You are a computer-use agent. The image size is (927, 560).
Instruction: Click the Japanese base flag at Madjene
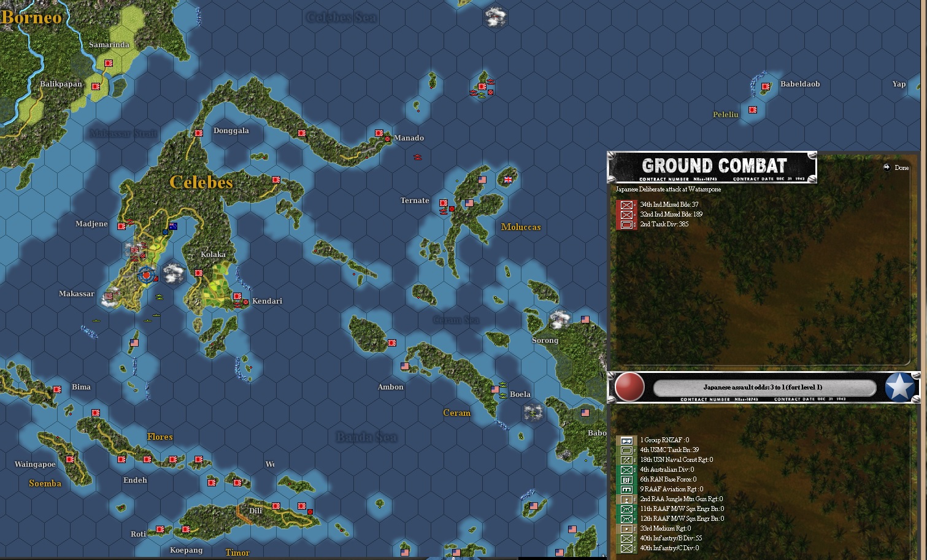tap(121, 226)
